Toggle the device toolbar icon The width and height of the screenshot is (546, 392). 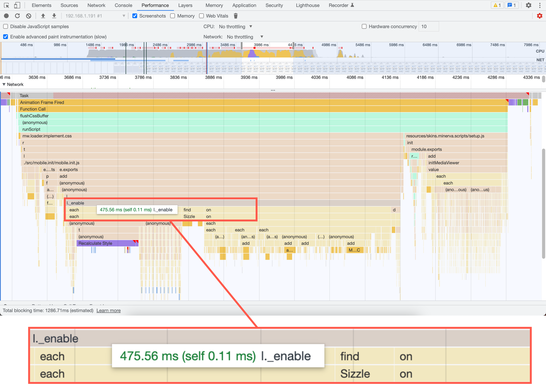point(17,5)
